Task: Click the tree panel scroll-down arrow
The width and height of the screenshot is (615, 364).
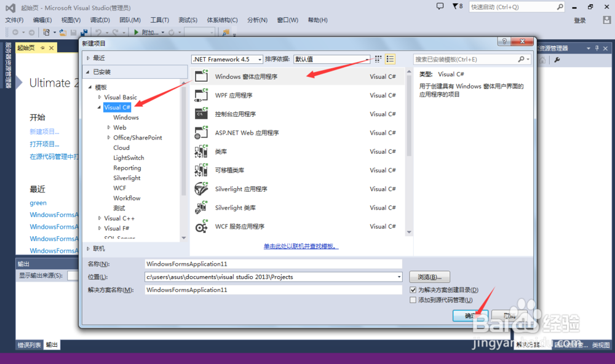Action: point(183,238)
